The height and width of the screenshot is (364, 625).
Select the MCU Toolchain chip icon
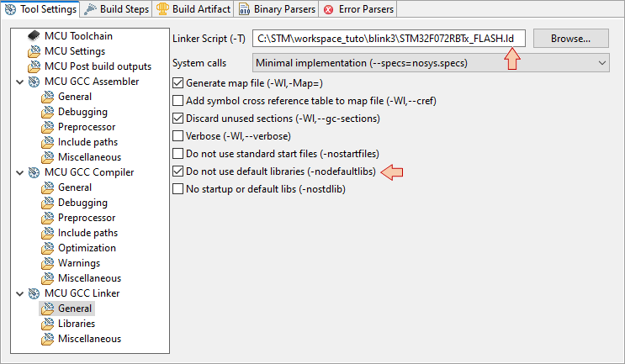tap(34, 36)
